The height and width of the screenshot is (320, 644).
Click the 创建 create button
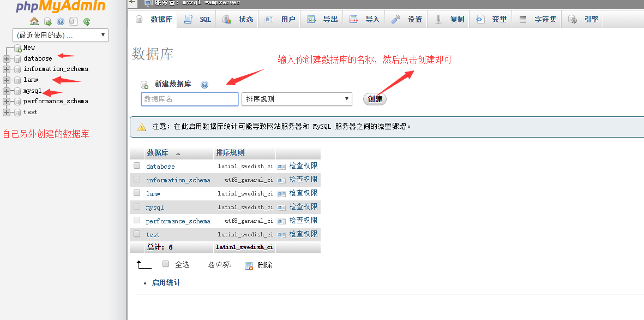click(375, 99)
